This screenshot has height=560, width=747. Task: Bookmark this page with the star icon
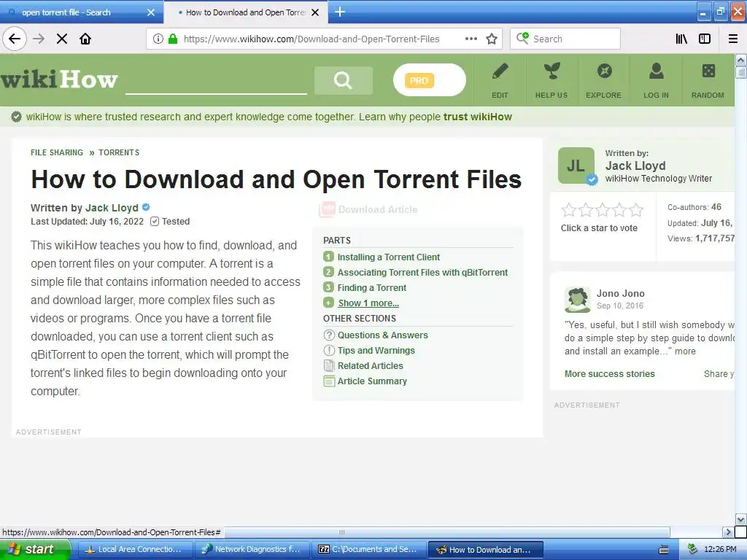click(x=492, y=39)
